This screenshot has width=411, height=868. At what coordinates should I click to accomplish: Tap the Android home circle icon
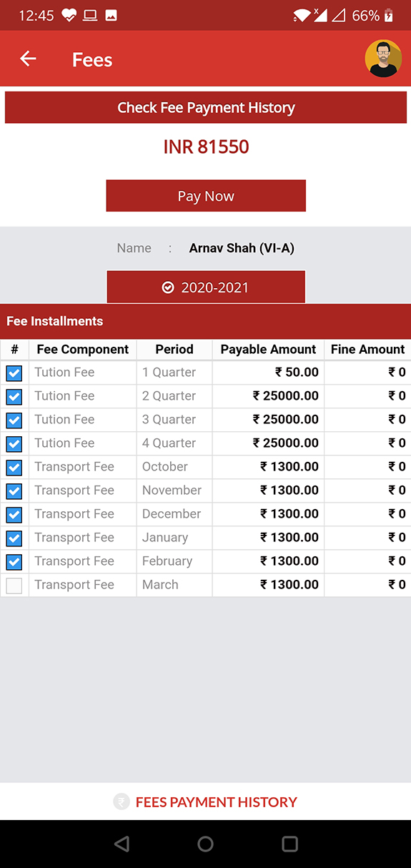[206, 844]
